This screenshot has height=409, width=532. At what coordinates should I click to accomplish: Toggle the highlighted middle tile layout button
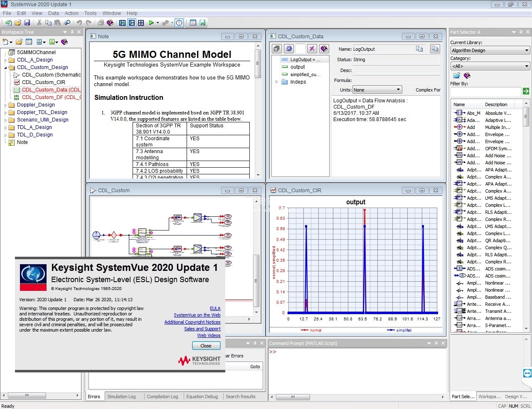[x=132, y=23]
